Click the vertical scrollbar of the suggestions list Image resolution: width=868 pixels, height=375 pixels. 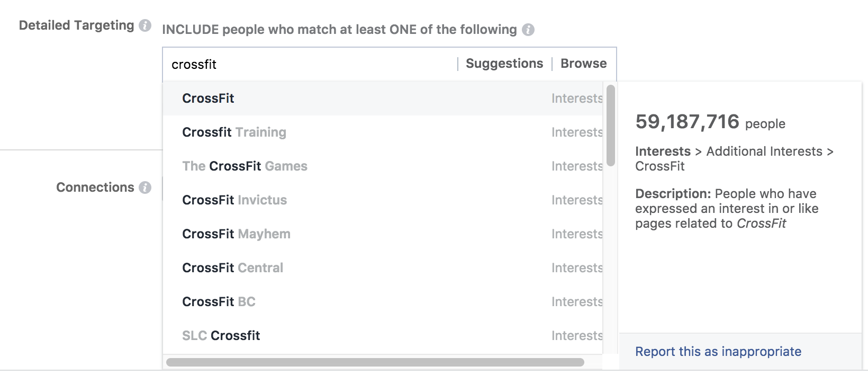[x=609, y=122]
